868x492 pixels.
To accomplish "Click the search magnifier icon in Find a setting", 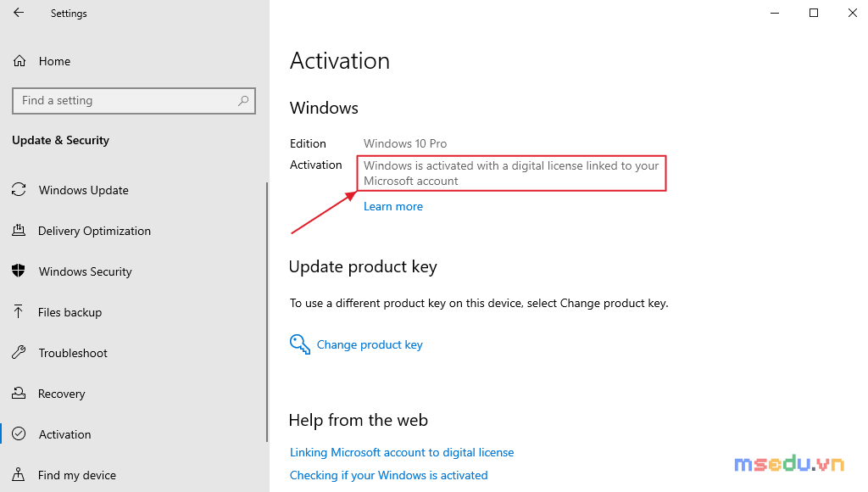I will 243,100.
